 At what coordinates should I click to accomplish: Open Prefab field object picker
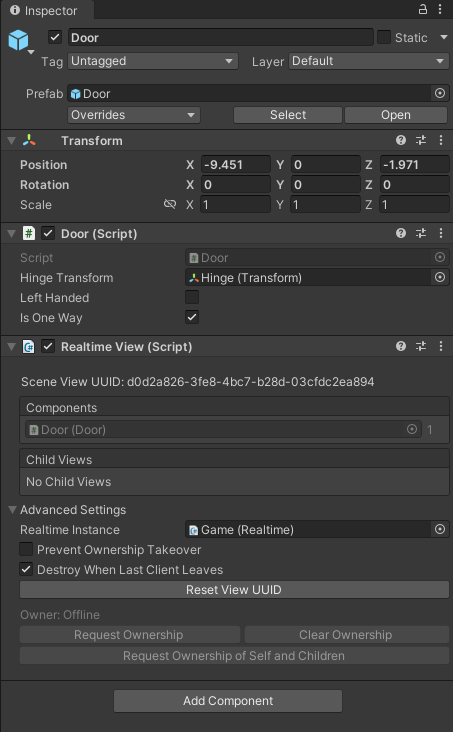point(439,93)
